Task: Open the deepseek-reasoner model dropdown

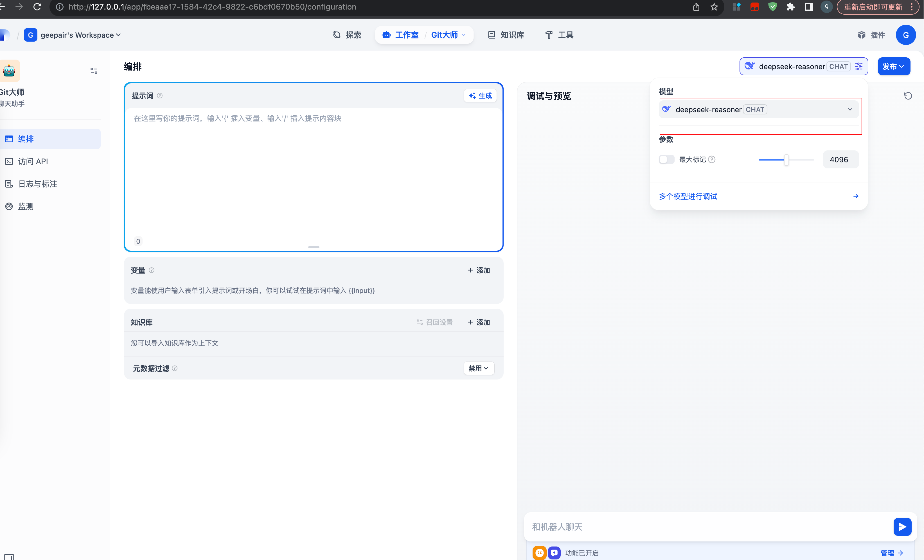Action: tap(760, 109)
